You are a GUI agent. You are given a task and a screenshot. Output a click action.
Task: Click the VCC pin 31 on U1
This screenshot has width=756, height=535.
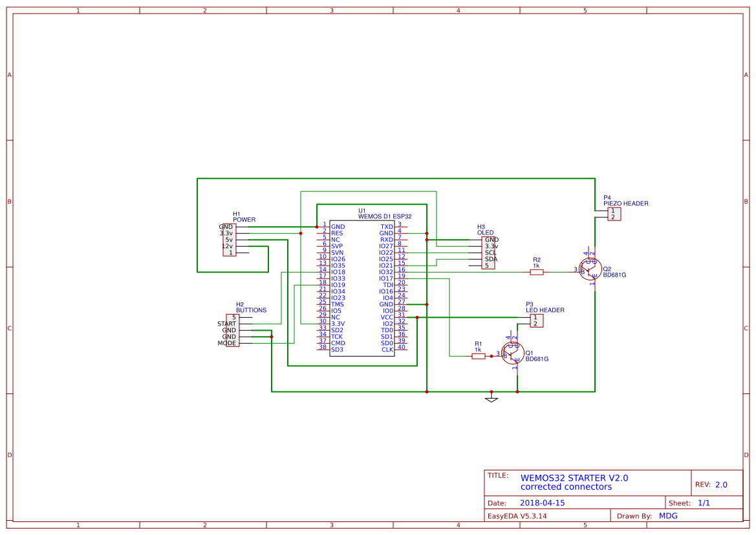[387, 317]
